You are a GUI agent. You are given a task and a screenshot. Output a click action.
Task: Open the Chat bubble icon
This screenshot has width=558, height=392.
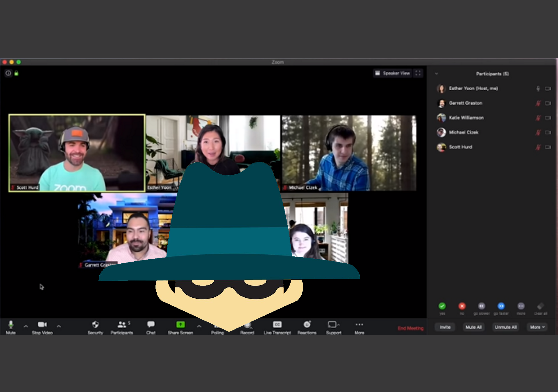tap(151, 325)
